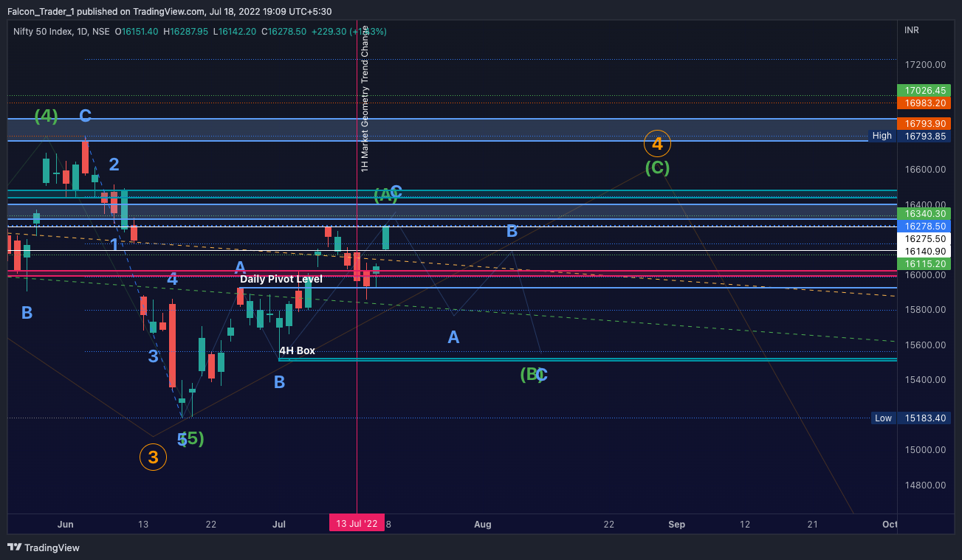The width and height of the screenshot is (962, 560).
Task: Select the green (5) wave label
Action: coord(193,438)
